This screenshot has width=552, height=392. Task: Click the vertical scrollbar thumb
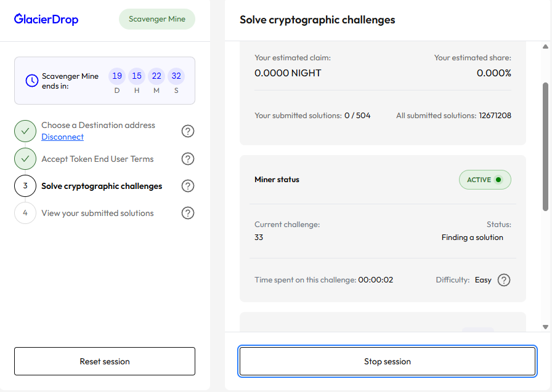545,146
